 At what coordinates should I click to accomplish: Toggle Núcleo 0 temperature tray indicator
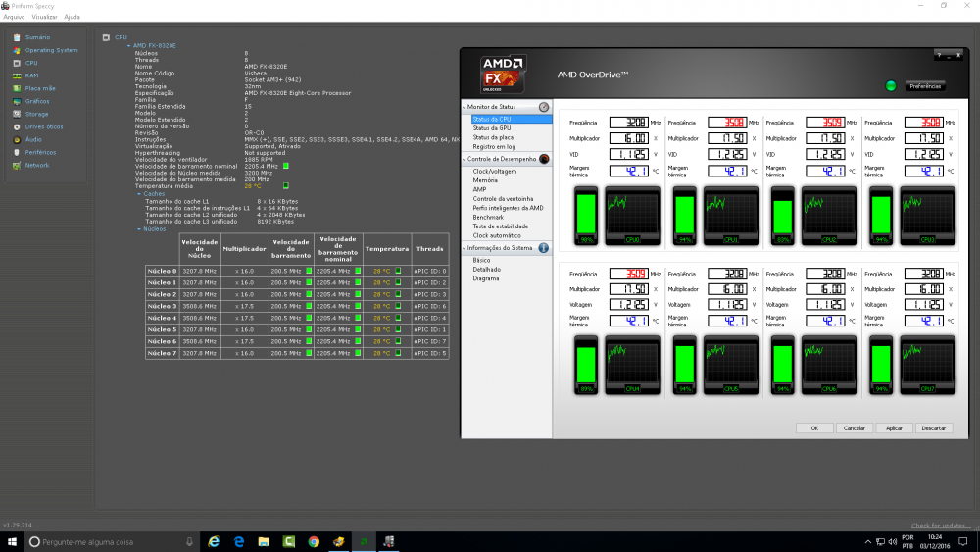(x=398, y=271)
